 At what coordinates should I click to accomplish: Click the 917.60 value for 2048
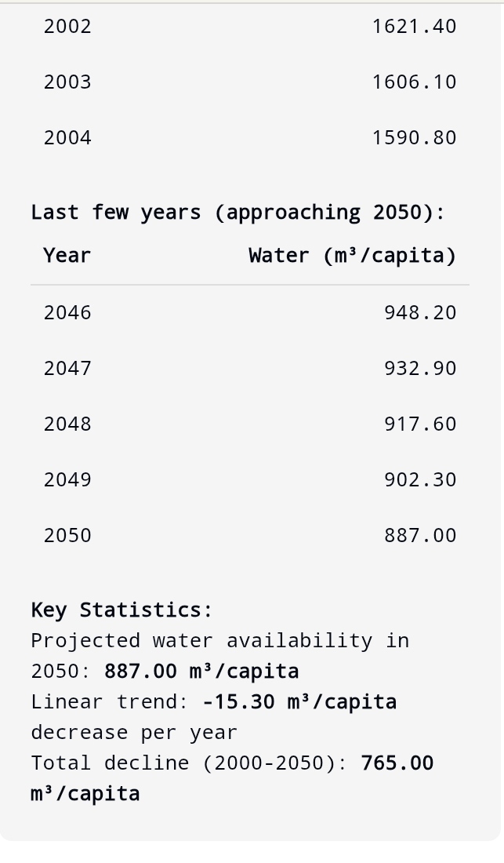click(419, 424)
